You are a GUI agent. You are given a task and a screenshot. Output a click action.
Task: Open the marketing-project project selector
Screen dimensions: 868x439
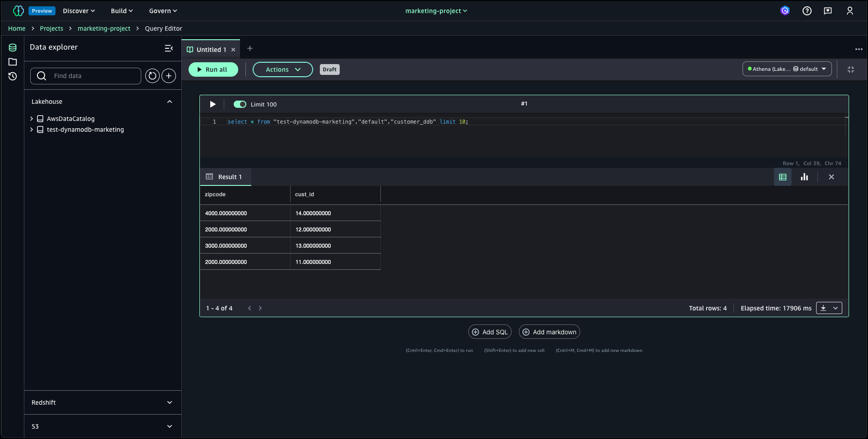coord(436,11)
